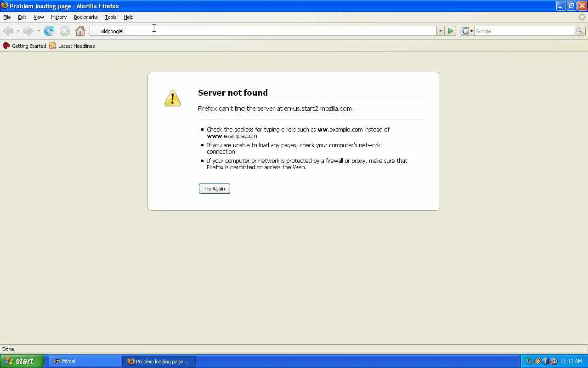Go to the Home page icon
This screenshot has height=368, width=588.
point(80,31)
